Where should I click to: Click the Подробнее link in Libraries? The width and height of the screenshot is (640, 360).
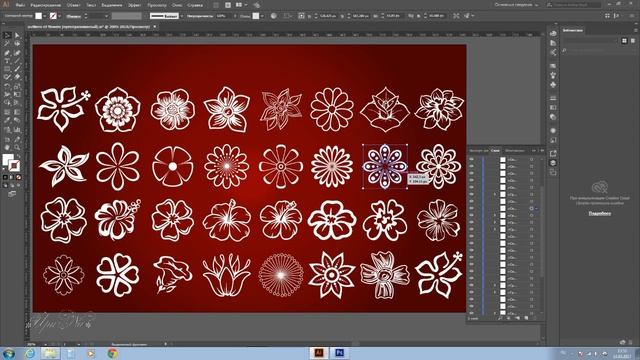click(600, 213)
